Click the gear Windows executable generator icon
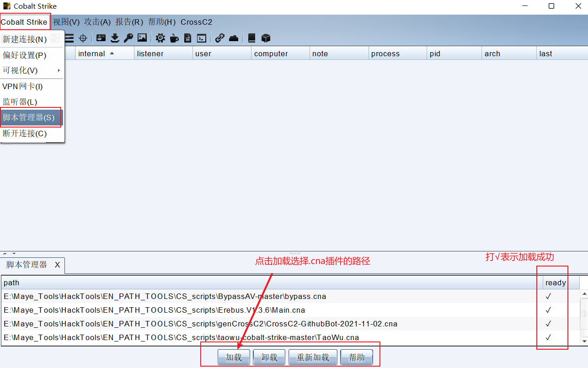Screen dimensions: 588x368 click(x=160, y=38)
